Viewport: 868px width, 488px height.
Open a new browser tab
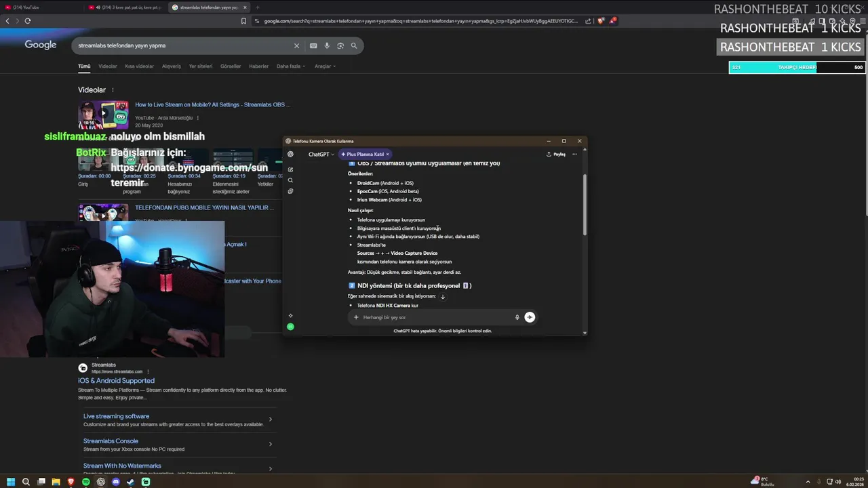pos(258,7)
